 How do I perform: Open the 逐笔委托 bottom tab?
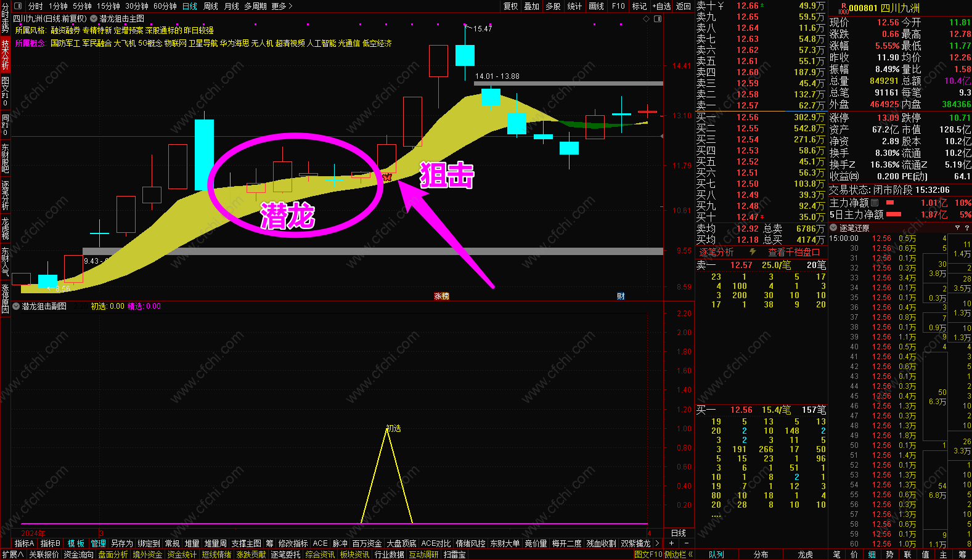[286, 554]
